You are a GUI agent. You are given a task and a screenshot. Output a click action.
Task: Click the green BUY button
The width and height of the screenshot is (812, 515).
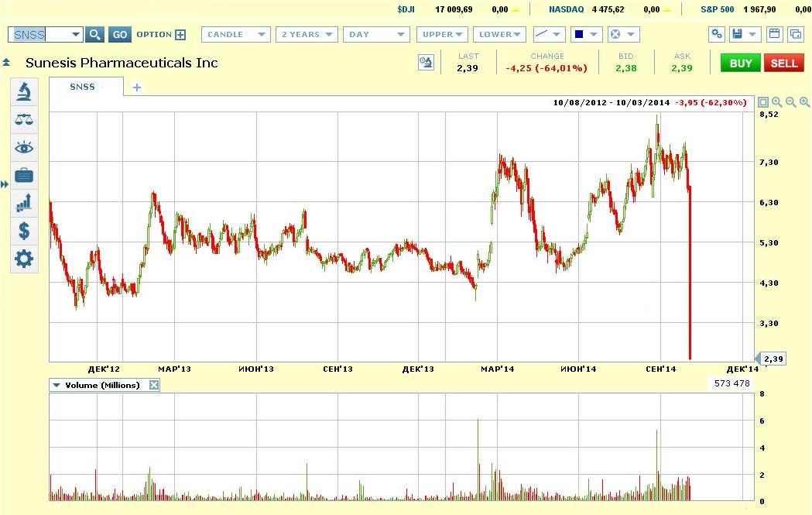(740, 64)
